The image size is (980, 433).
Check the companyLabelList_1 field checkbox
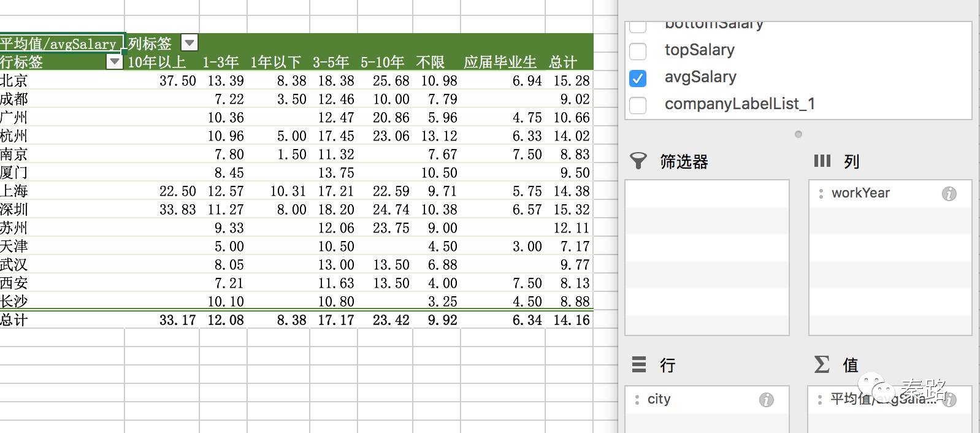tap(638, 105)
